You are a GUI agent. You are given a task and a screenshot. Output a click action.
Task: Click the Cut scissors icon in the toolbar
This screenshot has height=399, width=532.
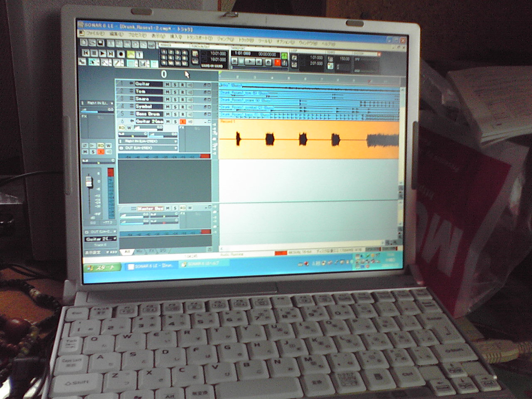111,43
